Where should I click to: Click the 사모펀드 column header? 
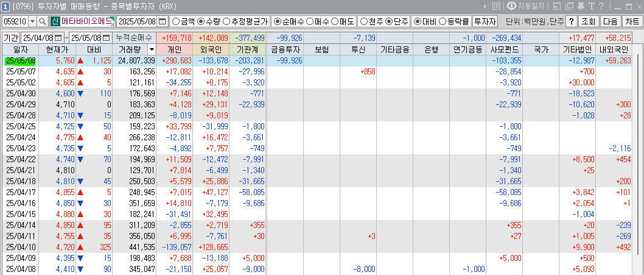[505, 50]
